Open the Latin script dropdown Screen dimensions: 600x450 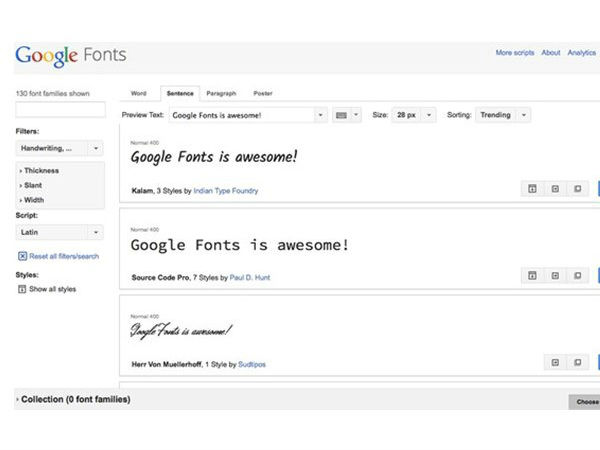[60, 232]
